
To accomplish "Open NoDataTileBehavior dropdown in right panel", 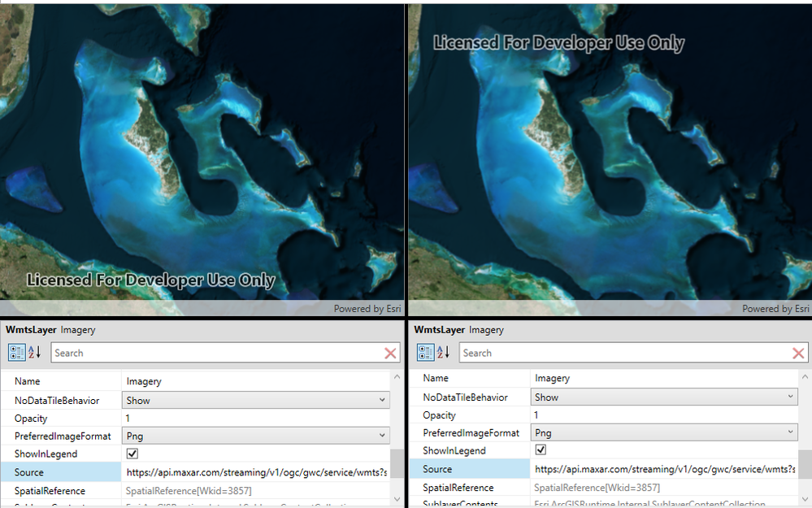I will 664,397.
